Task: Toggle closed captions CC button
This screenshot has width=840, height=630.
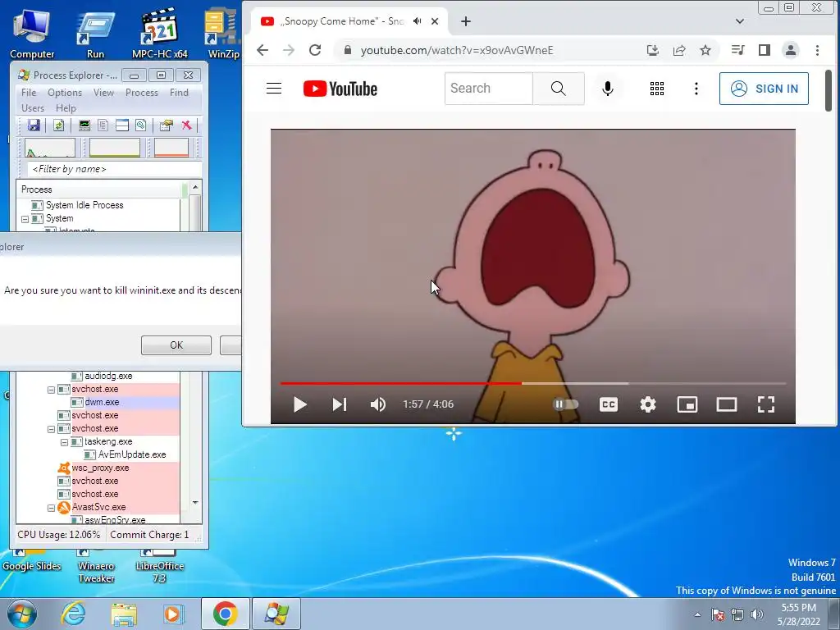Action: pos(608,404)
